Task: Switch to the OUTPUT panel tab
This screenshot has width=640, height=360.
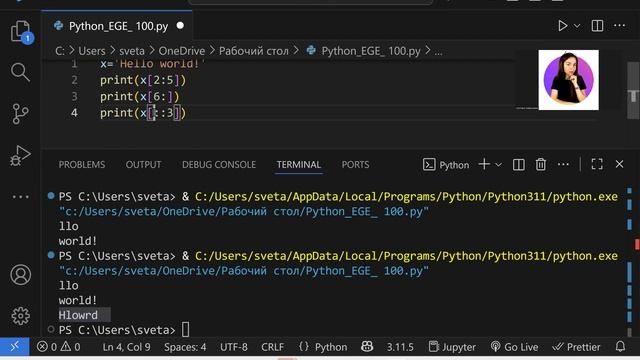Action: [143, 164]
